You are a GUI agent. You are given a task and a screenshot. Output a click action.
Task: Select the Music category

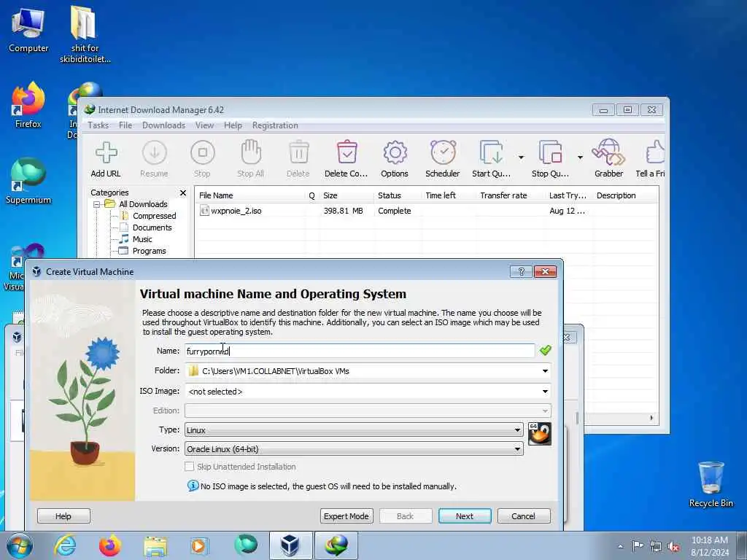tap(142, 239)
